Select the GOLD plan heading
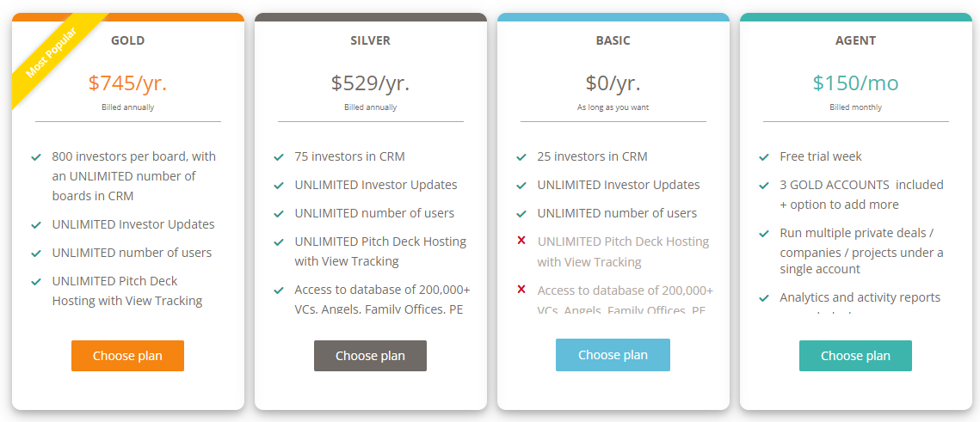This screenshot has height=422, width=980. 127,40
